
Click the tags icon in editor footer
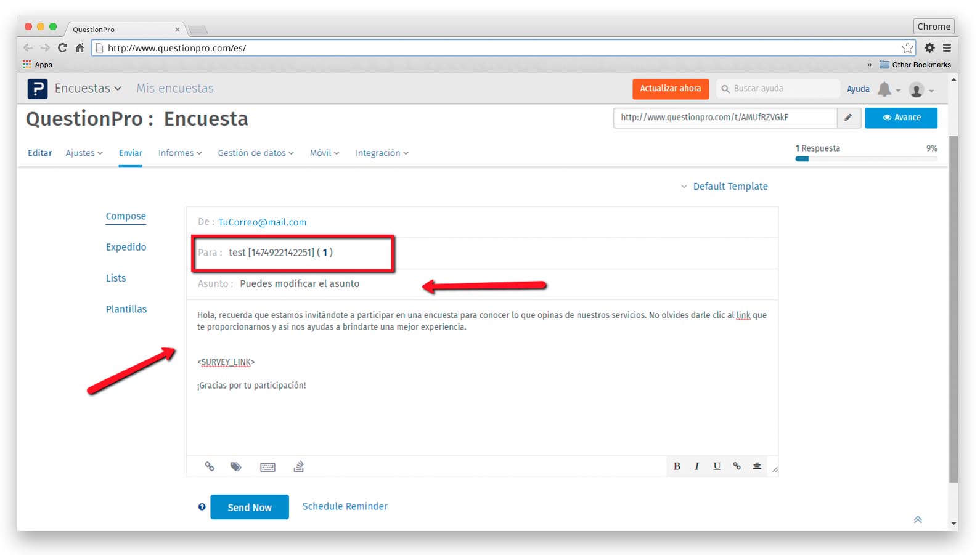click(235, 467)
